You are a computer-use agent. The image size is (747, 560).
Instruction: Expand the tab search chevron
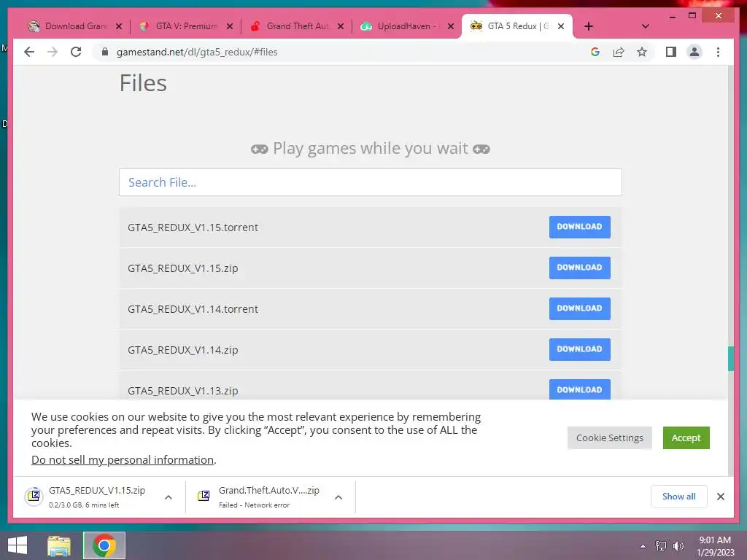tap(645, 26)
